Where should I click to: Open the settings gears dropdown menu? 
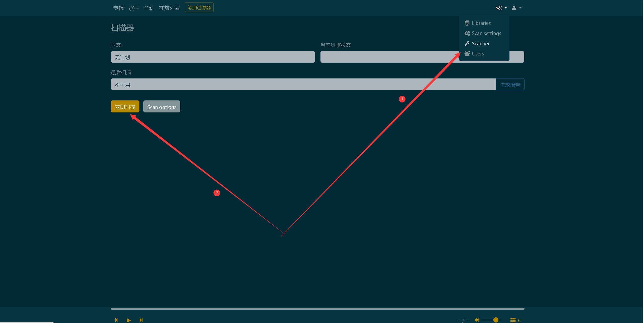tap(501, 8)
